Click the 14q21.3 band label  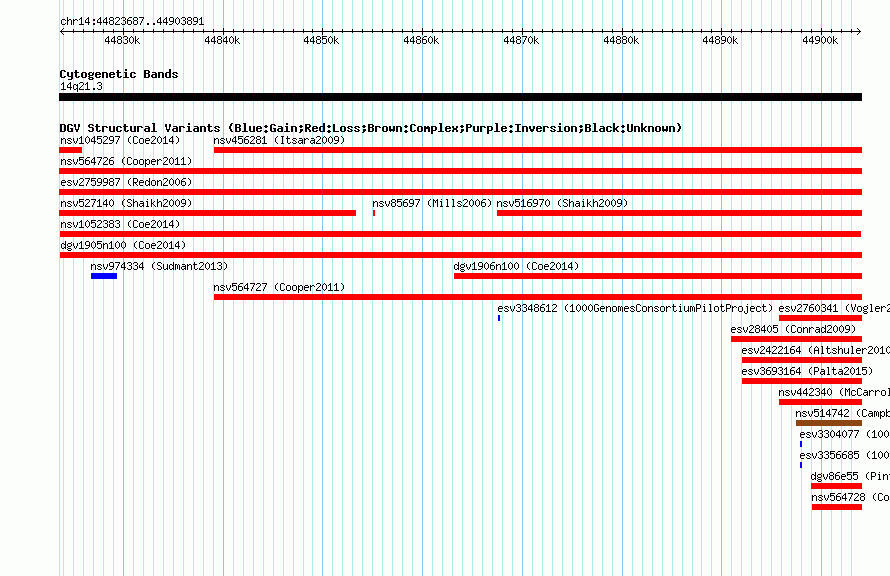[x=81, y=86]
